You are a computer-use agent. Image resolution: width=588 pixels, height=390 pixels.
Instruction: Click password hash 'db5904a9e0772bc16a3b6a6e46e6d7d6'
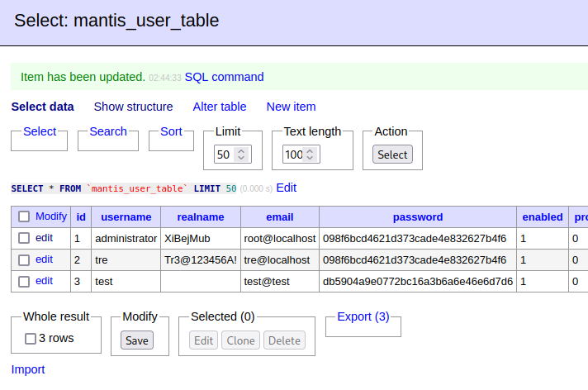(x=418, y=282)
